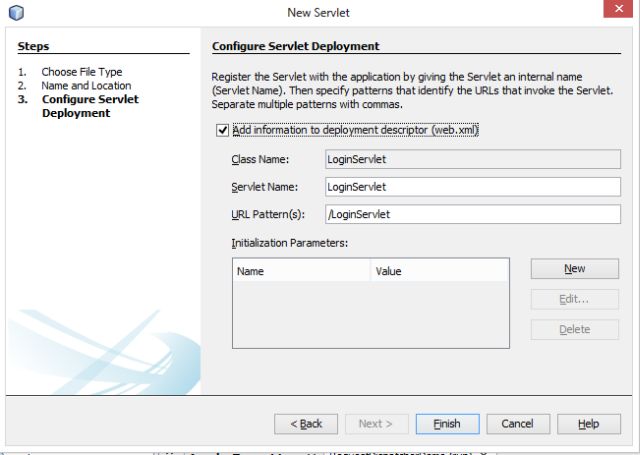Click the Class Name text field

pos(473,159)
